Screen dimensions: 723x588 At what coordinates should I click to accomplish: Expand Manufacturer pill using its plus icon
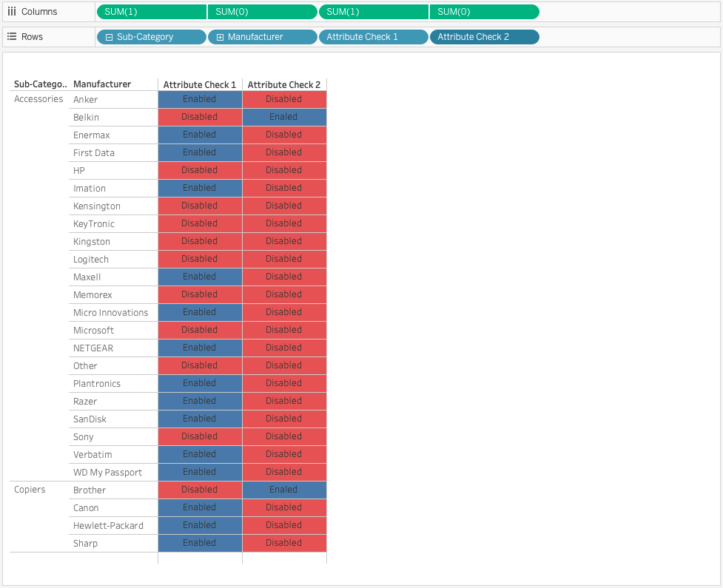point(220,37)
